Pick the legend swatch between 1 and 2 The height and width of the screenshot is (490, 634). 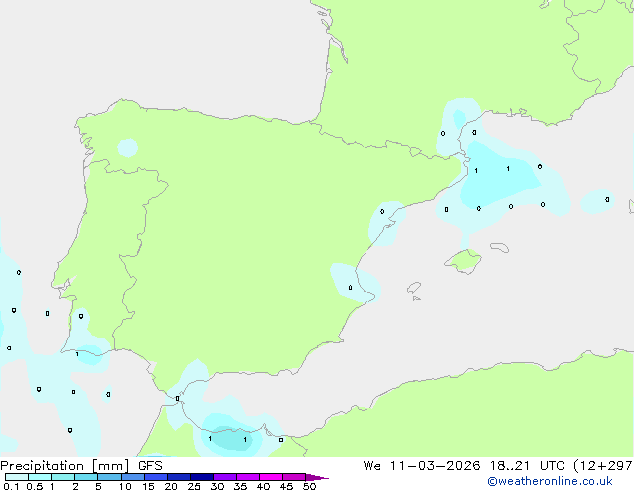coord(63,477)
